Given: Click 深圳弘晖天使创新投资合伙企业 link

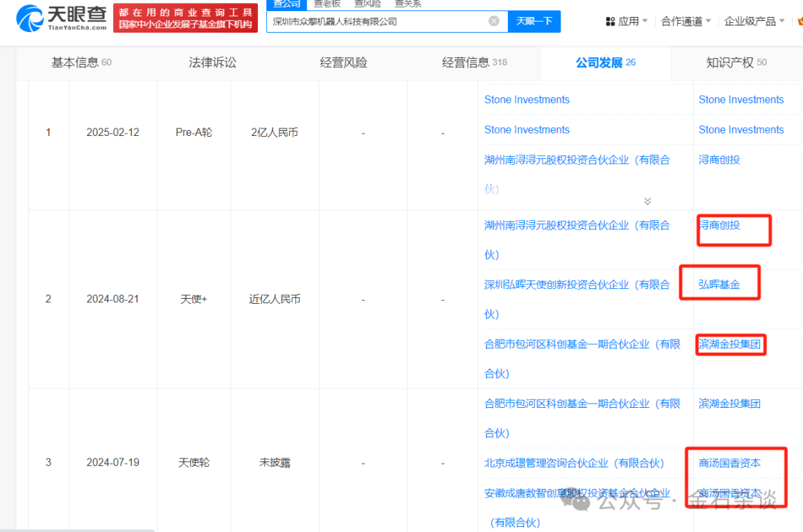Looking at the screenshot, I should [x=577, y=285].
